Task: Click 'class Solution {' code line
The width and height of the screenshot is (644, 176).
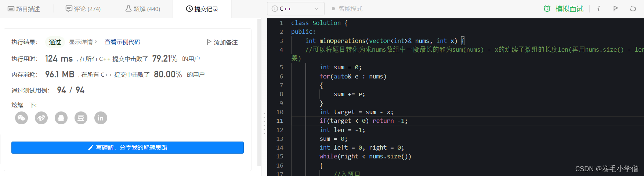Action: point(319,23)
